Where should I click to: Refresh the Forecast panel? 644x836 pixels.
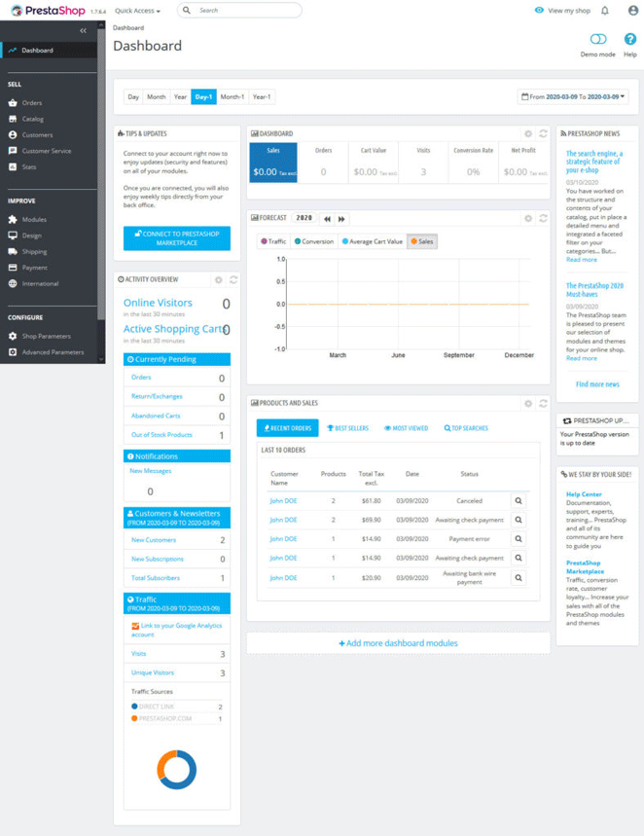pos(543,218)
